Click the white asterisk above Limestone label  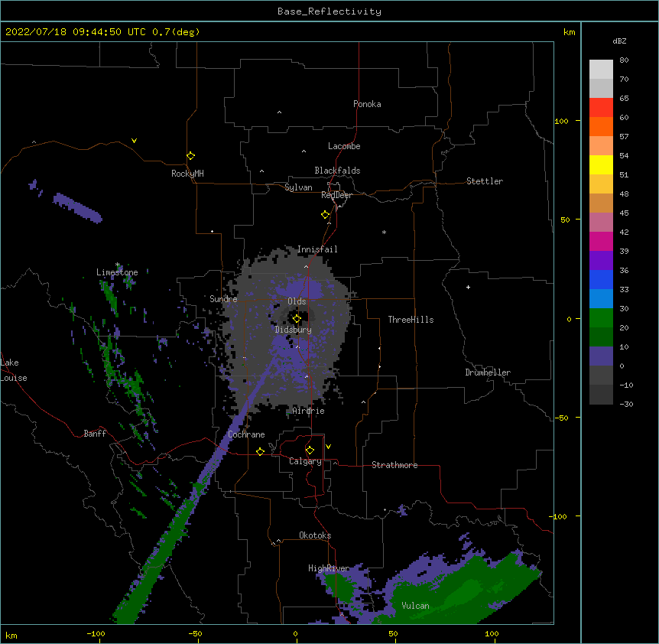tap(118, 265)
